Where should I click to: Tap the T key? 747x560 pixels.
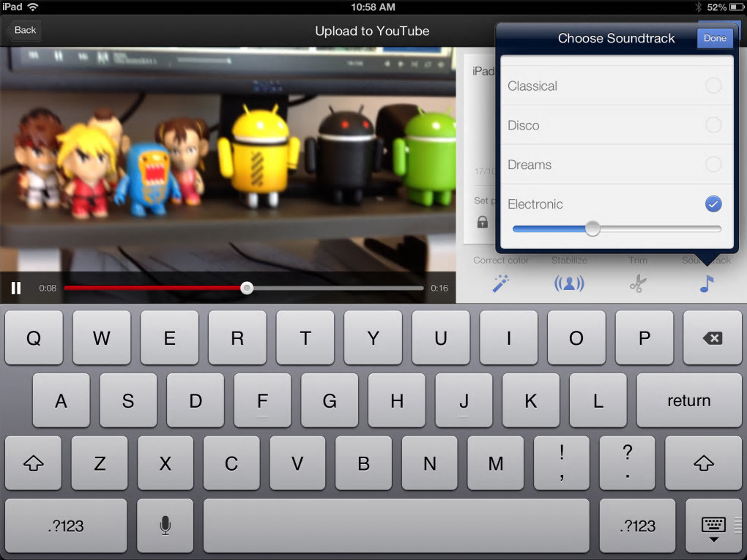pyautogui.click(x=305, y=338)
